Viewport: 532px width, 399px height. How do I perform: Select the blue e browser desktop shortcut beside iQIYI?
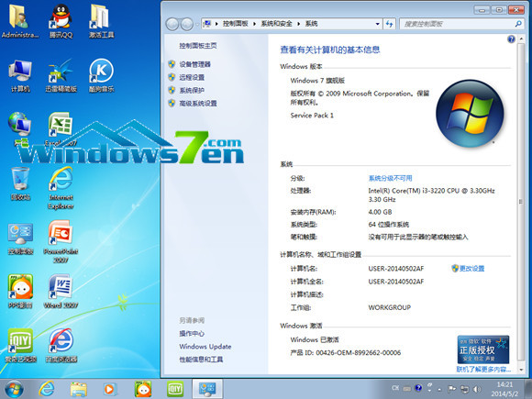click(61, 346)
